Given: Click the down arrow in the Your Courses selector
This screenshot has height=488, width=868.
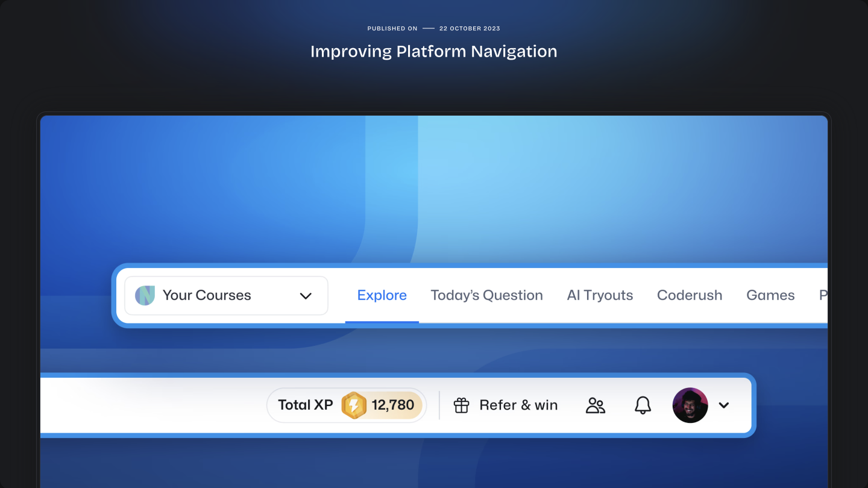Looking at the screenshot, I should click(306, 296).
